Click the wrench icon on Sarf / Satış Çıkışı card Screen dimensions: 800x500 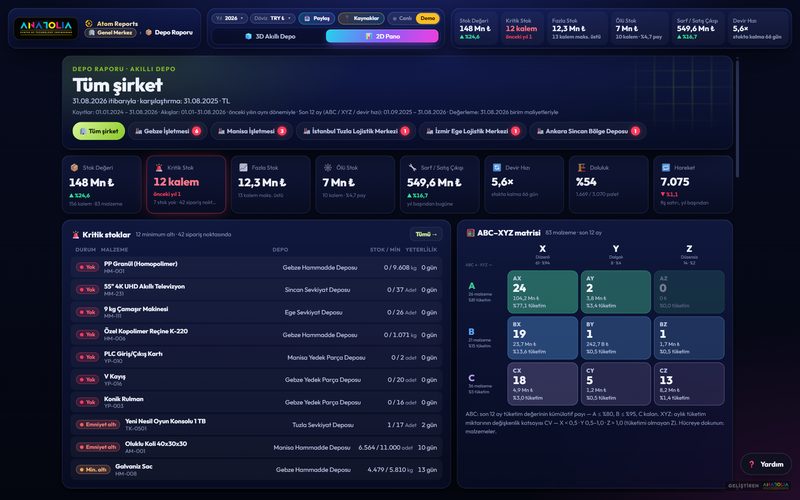412,167
